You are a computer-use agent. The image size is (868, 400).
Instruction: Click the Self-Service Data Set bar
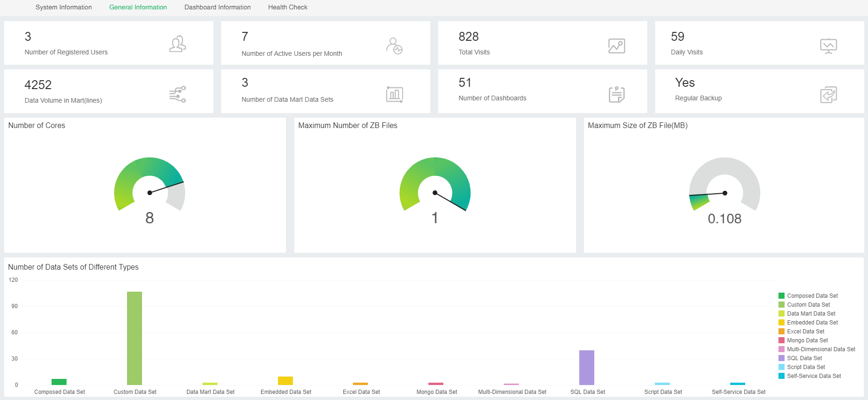[x=738, y=384]
